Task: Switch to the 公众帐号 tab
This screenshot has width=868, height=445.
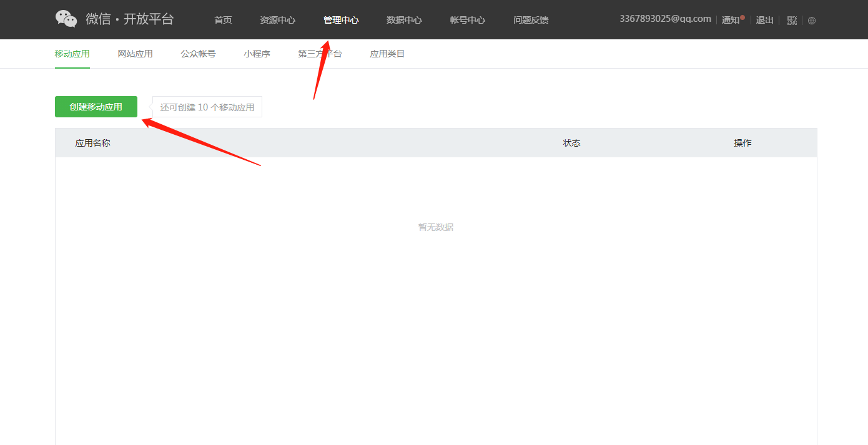Action: click(x=198, y=54)
